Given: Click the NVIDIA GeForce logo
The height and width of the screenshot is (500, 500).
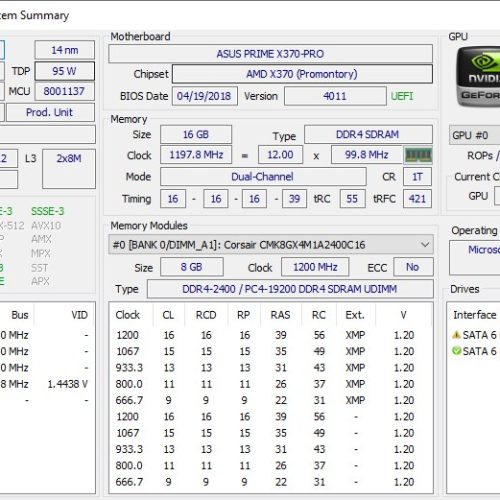Looking at the screenshot, I should click(478, 77).
